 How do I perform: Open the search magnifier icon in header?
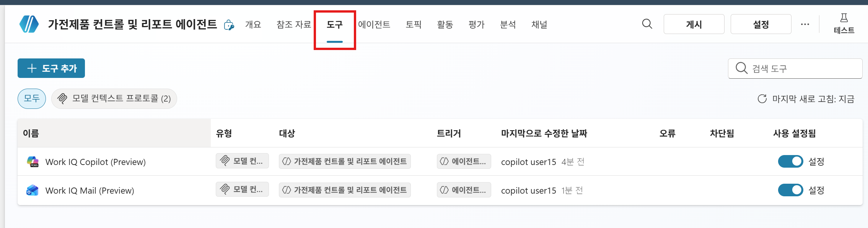pyautogui.click(x=647, y=24)
